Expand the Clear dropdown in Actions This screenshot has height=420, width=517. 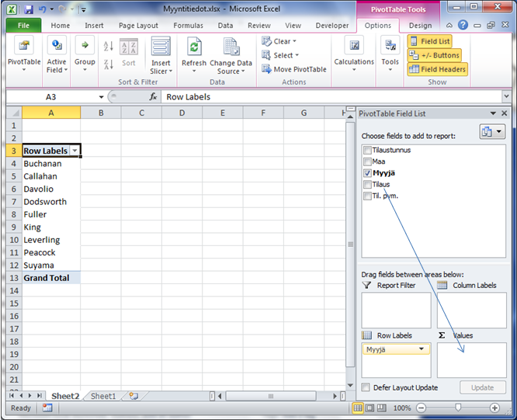click(x=279, y=41)
